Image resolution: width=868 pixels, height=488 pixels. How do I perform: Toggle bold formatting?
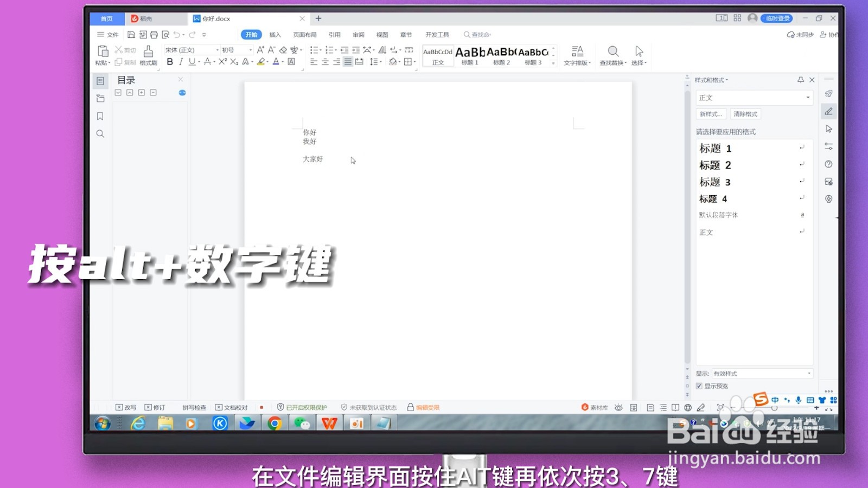pos(170,62)
